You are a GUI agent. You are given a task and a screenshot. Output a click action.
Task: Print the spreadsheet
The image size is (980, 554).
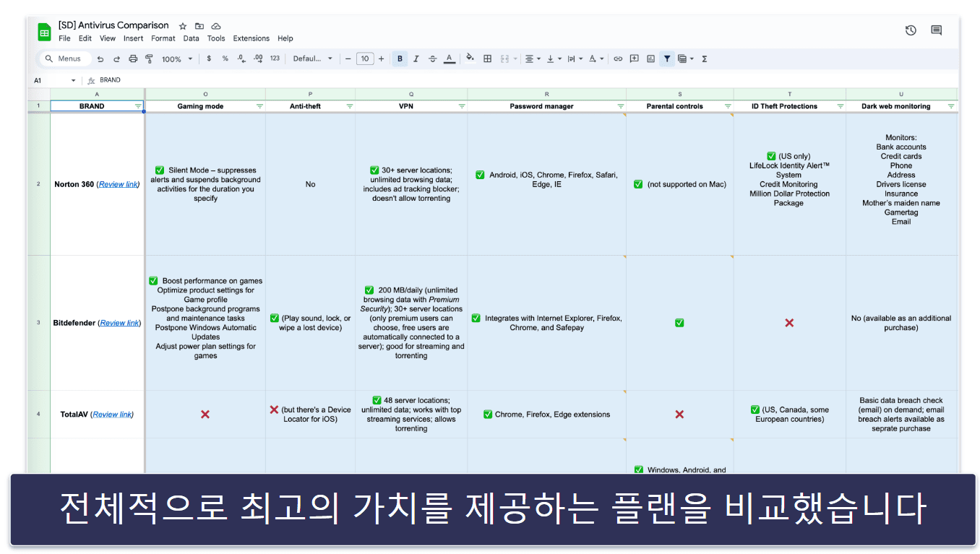(133, 59)
